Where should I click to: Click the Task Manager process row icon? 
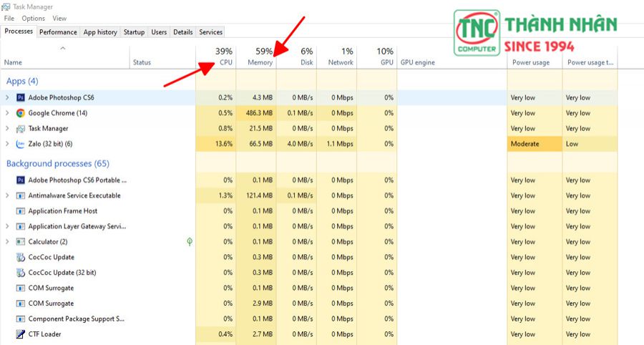(x=21, y=129)
